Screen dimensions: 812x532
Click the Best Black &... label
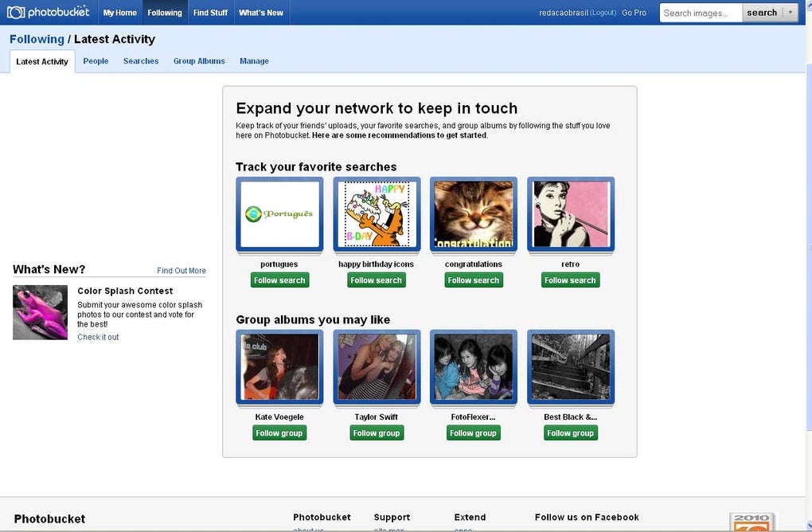click(x=570, y=417)
